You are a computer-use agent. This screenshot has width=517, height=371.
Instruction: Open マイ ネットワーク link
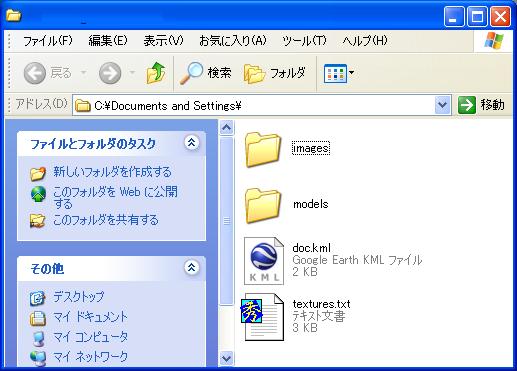click(90, 357)
